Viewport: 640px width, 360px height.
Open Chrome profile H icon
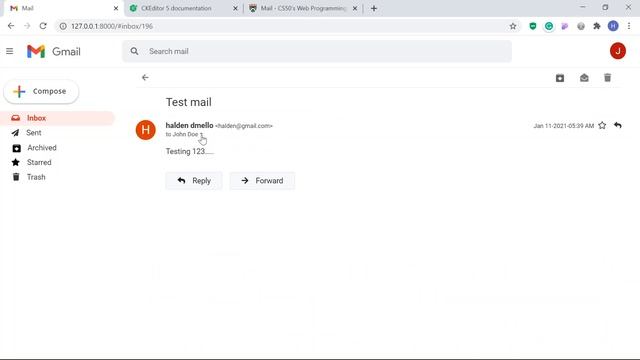tap(613, 26)
